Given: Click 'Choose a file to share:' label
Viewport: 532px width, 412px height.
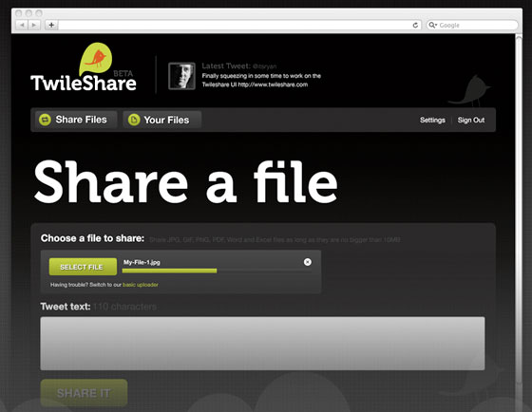Looking at the screenshot, I should [x=92, y=238].
